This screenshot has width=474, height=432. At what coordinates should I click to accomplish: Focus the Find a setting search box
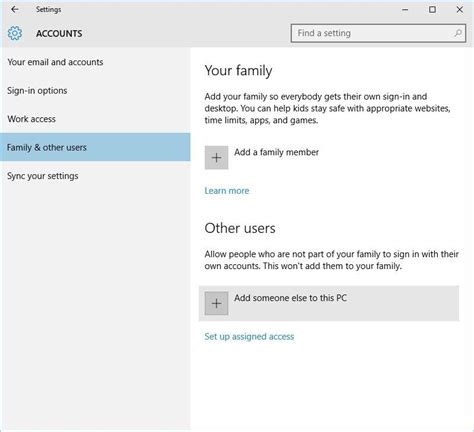coord(378,33)
